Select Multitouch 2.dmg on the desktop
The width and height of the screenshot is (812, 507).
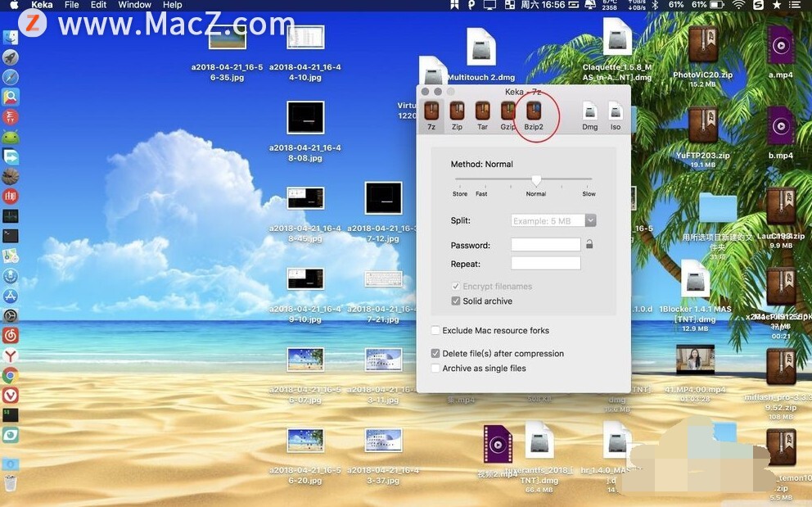click(x=481, y=47)
